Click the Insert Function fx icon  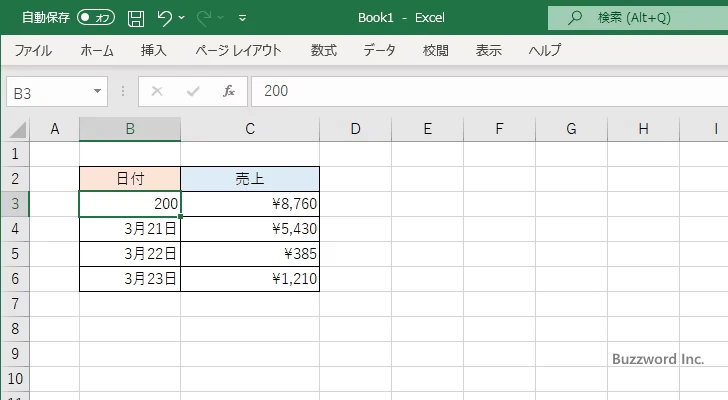(228, 91)
